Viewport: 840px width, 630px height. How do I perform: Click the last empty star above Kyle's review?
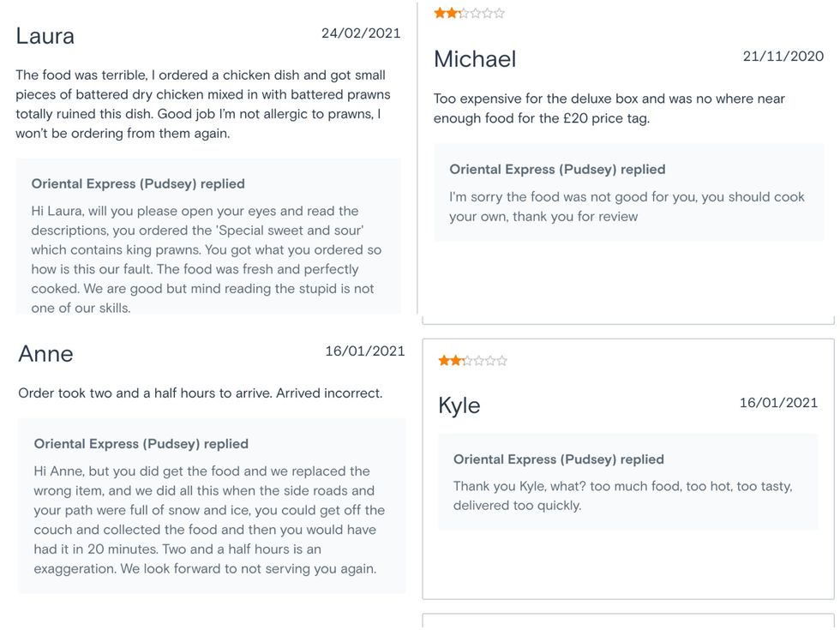tap(502, 361)
